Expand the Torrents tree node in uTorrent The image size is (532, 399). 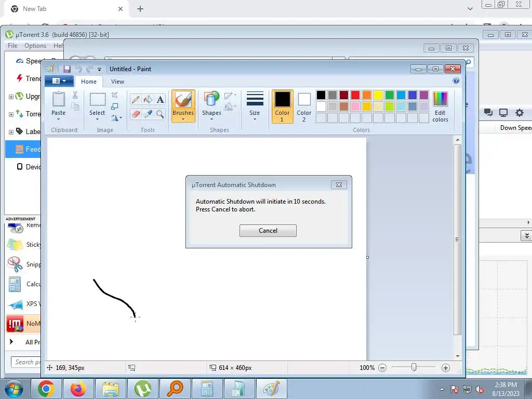(x=11, y=114)
